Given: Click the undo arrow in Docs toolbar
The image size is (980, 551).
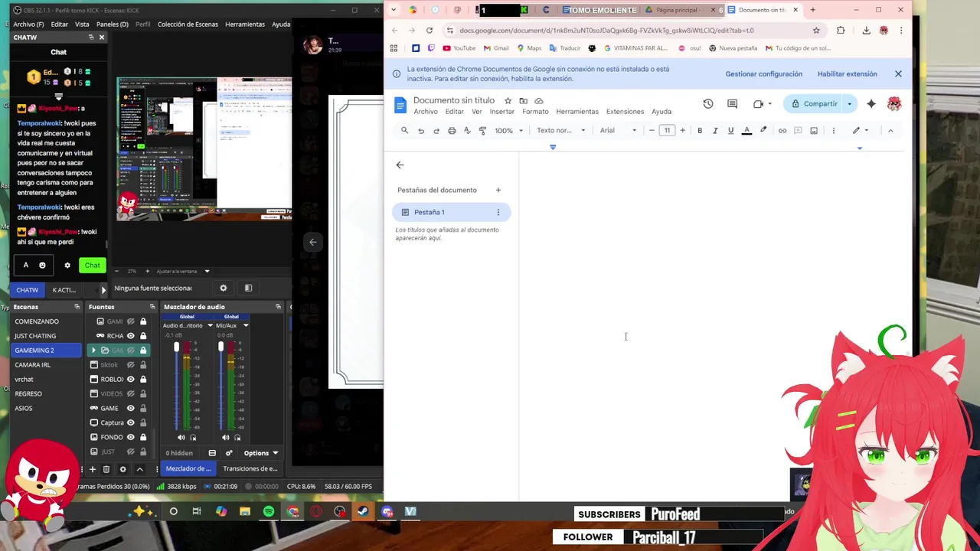Looking at the screenshot, I should point(420,131).
